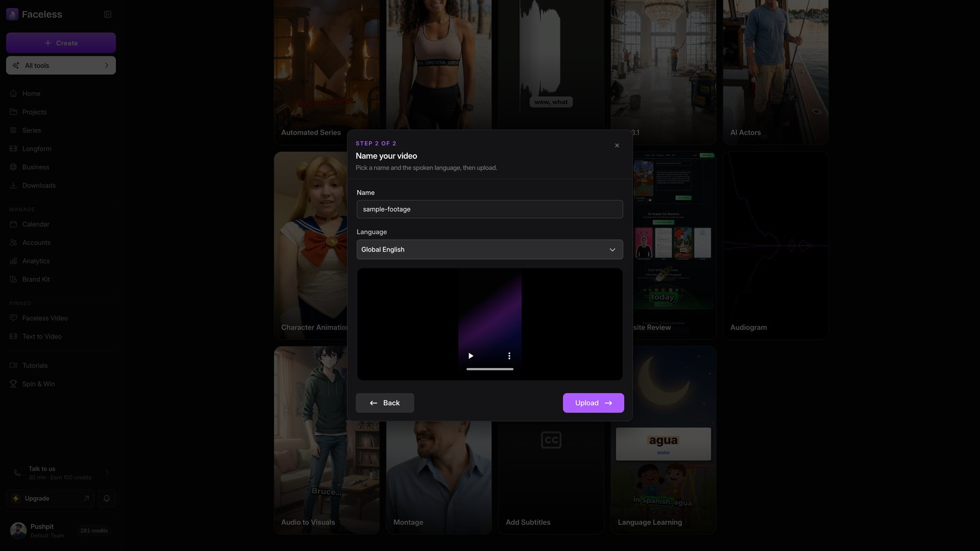
Task: Open the Add Subtitles card
Action: tap(551, 478)
